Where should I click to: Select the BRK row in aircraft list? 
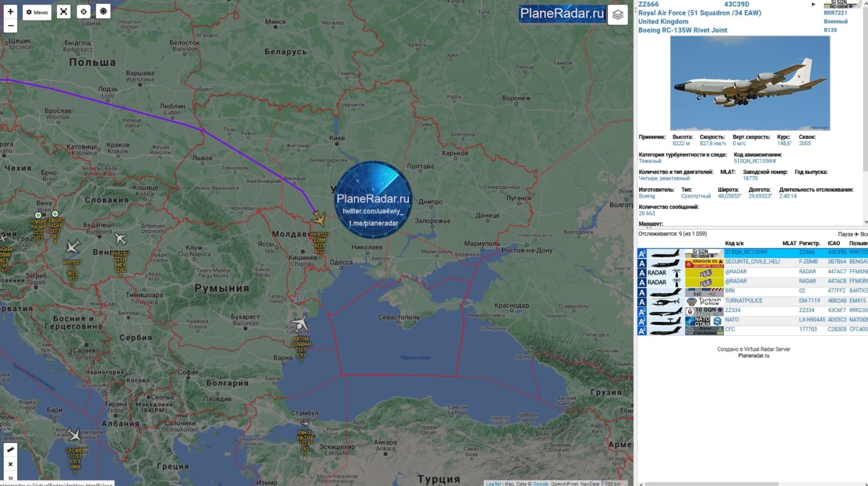pos(753,291)
